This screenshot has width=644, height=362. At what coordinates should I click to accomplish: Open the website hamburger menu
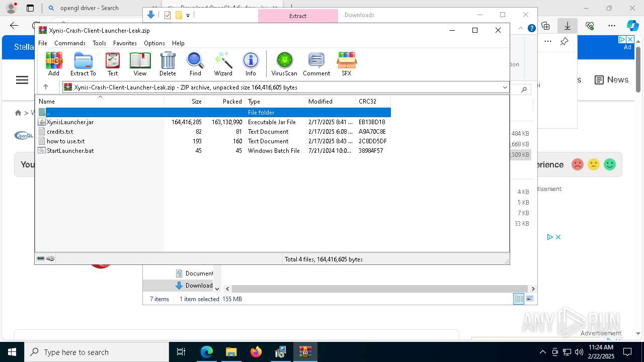pos(22,80)
